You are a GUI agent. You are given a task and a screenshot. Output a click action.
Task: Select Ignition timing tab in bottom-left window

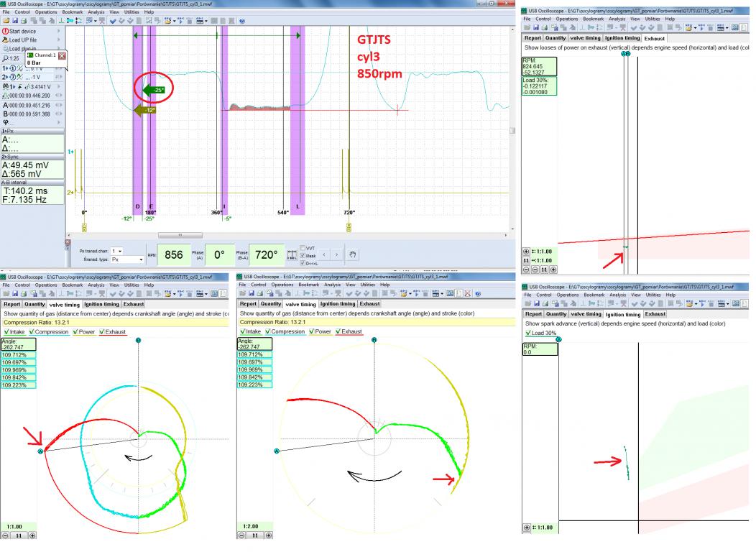coord(101,304)
